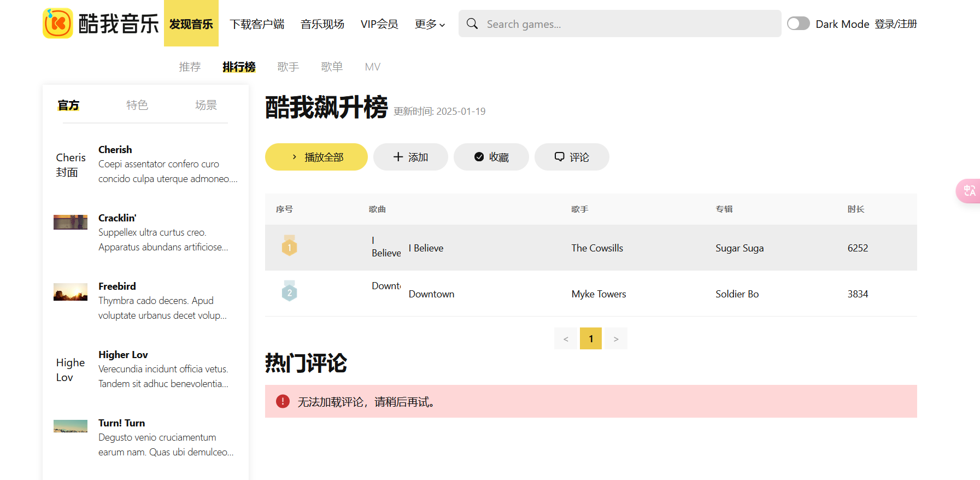This screenshot has height=480, width=980.
Task: Switch to the 推荐 sub-tab
Action: tap(190, 67)
